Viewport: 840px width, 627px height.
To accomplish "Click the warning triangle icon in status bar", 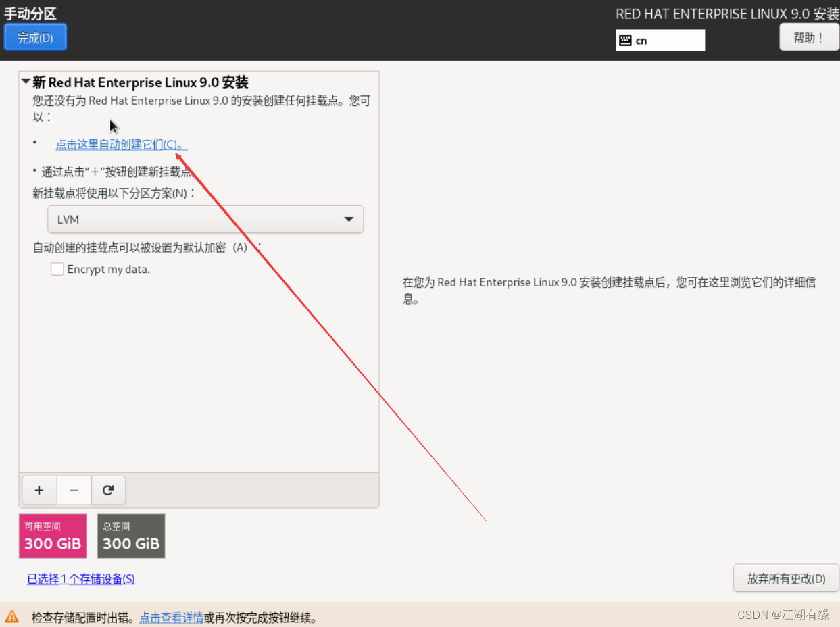I will pyautogui.click(x=12, y=616).
